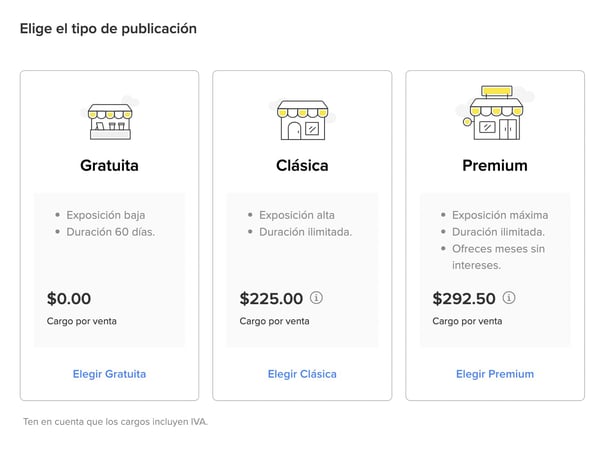Click the Clásica shop icon

(x=302, y=119)
